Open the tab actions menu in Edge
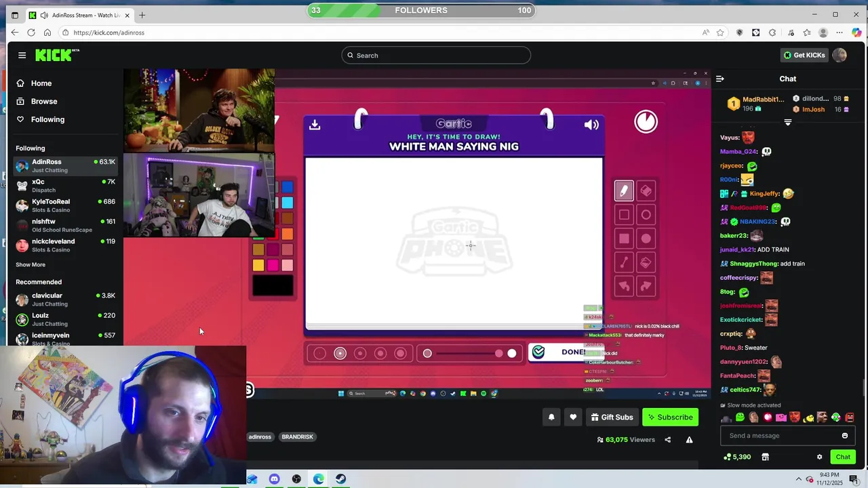This screenshot has height=488, width=868. [x=15, y=15]
